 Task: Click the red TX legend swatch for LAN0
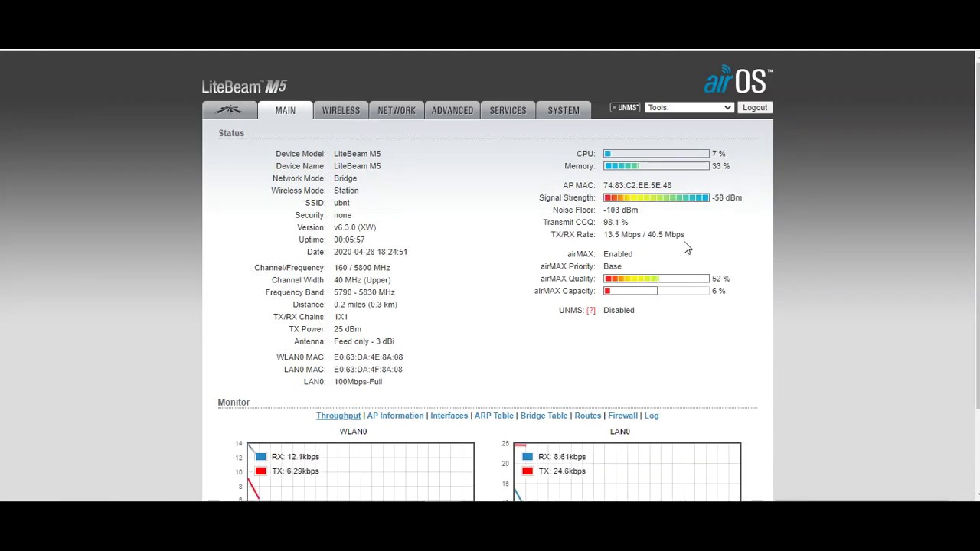tap(528, 471)
